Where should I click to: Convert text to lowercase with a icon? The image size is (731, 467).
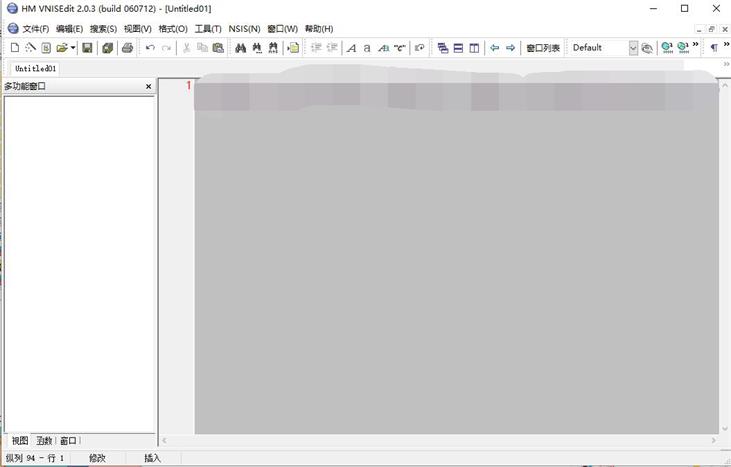point(367,48)
